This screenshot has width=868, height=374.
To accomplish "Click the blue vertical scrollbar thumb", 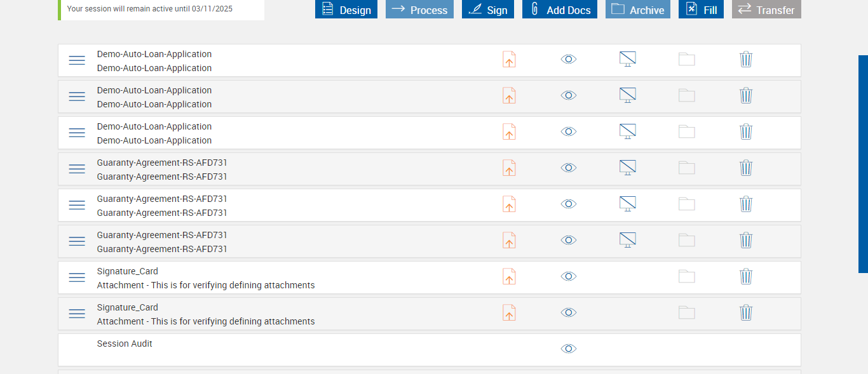I will pos(863,164).
